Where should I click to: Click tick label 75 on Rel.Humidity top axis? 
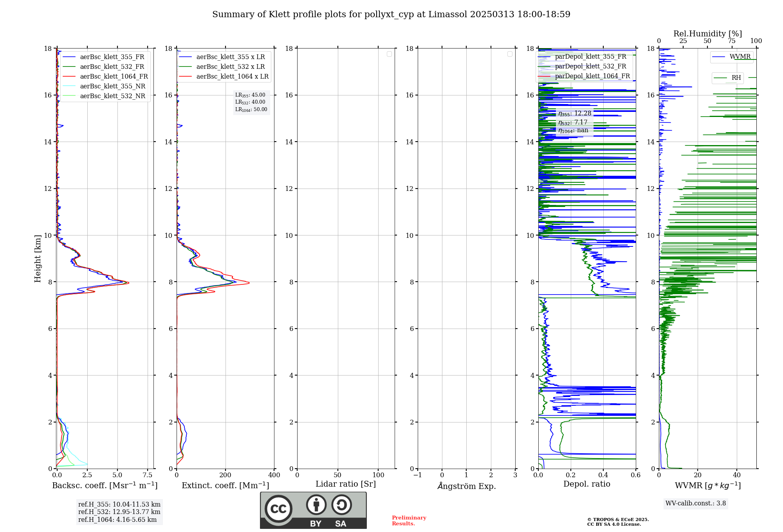731,41
